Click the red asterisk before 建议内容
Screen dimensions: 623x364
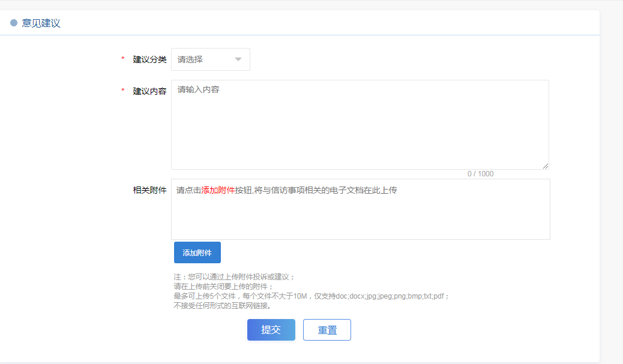point(123,91)
